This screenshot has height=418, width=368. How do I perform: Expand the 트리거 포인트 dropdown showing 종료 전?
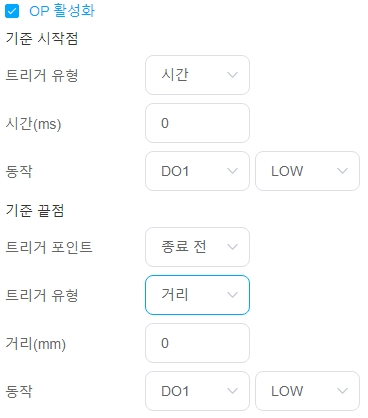point(197,247)
